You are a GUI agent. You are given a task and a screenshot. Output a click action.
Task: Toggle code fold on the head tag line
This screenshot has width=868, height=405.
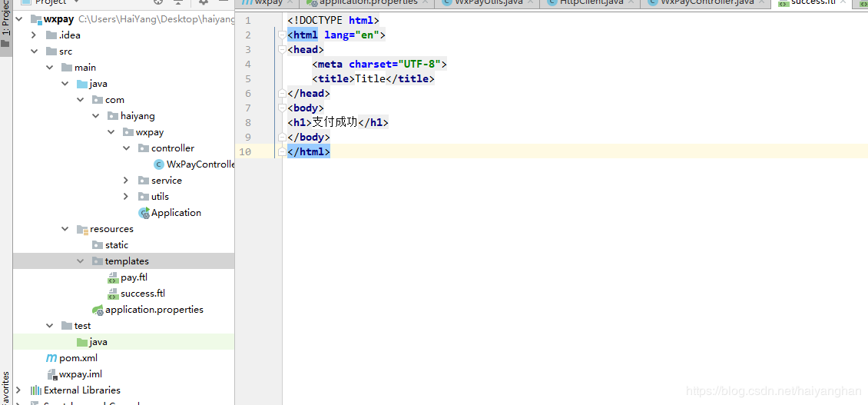coord(282,50)
